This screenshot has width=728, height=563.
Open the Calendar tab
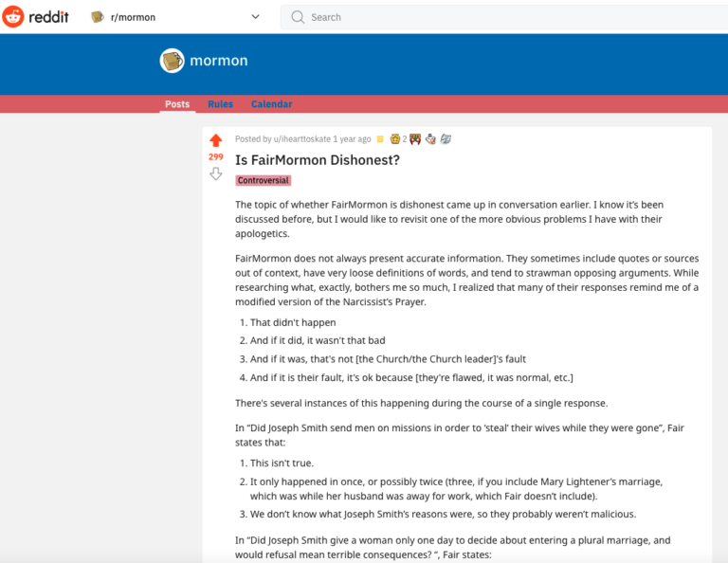(x=271, y=104)
